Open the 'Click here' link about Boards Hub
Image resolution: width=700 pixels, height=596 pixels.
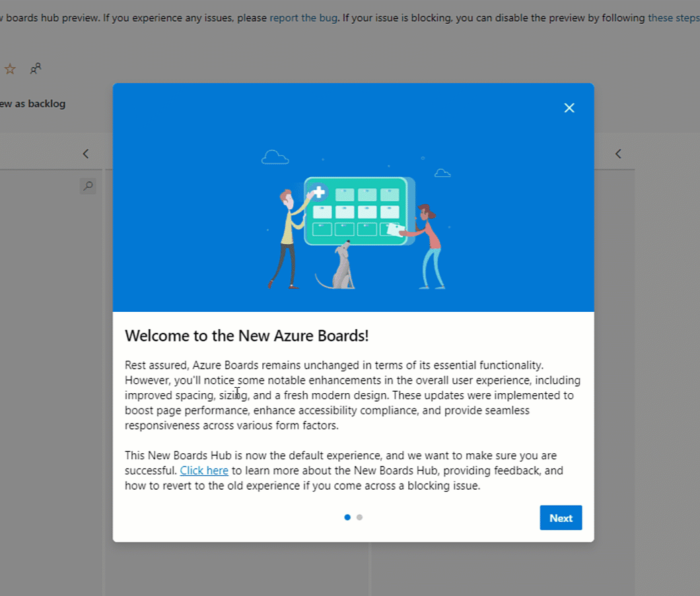pyautogui.click(x=204, y=470)
